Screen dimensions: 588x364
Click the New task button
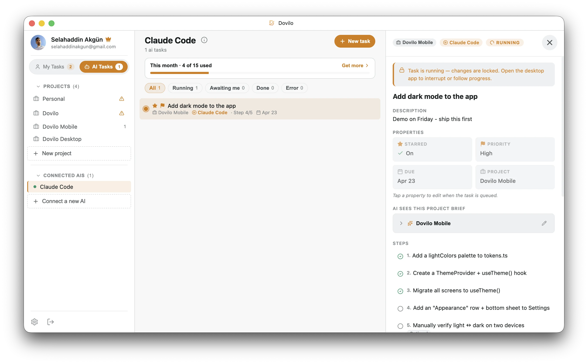tap(355, 41)
